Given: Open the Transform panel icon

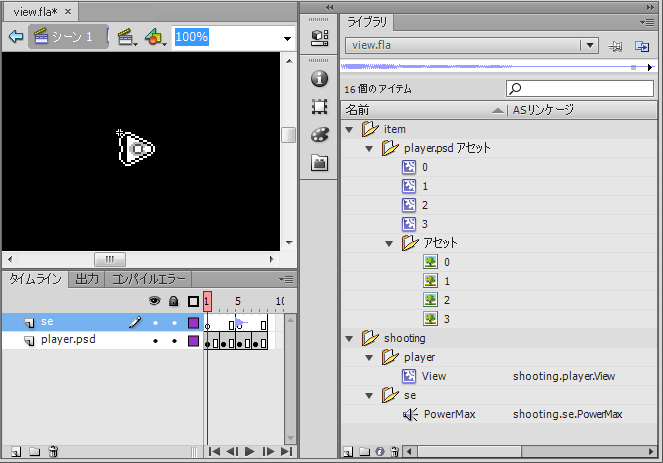Looking at the screenshot, I should 320,106.
